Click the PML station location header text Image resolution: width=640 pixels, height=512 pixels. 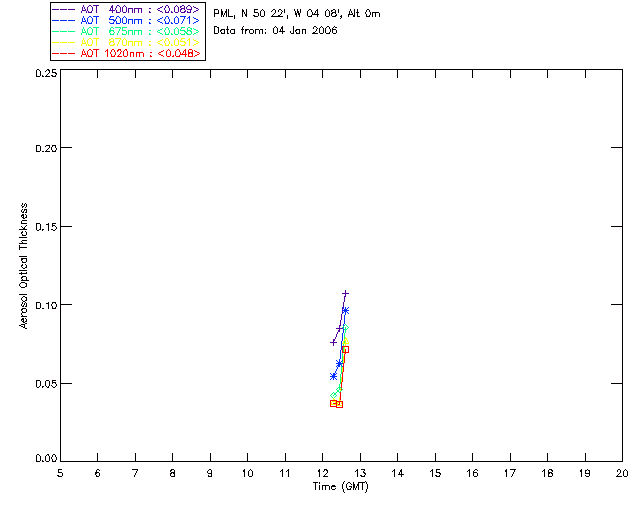click(297, 14)
